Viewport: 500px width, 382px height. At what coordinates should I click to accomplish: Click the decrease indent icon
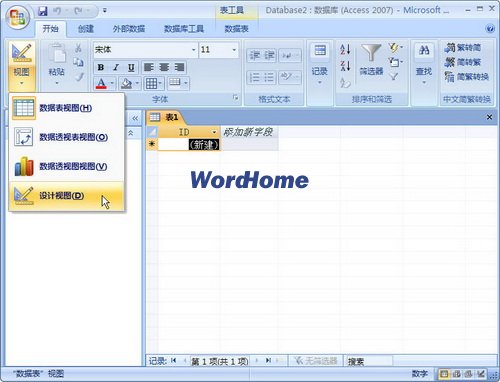(255, 55)
